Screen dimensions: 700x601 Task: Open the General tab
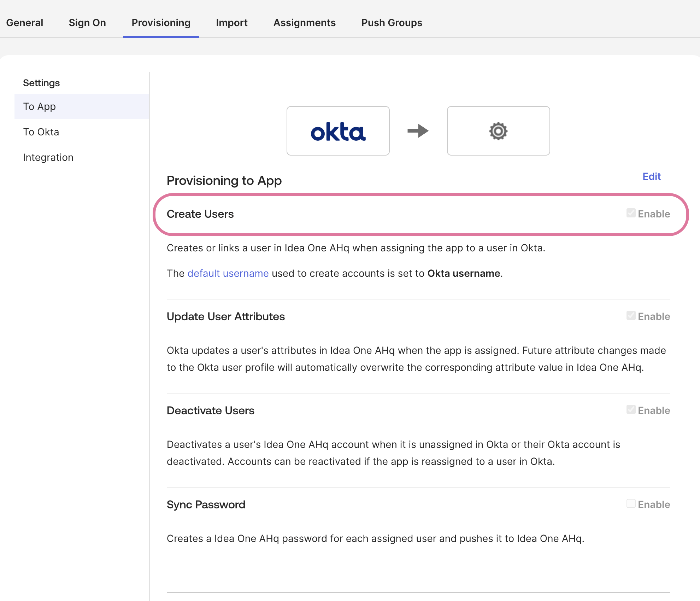pyautogui.click(x=25, y=23)
